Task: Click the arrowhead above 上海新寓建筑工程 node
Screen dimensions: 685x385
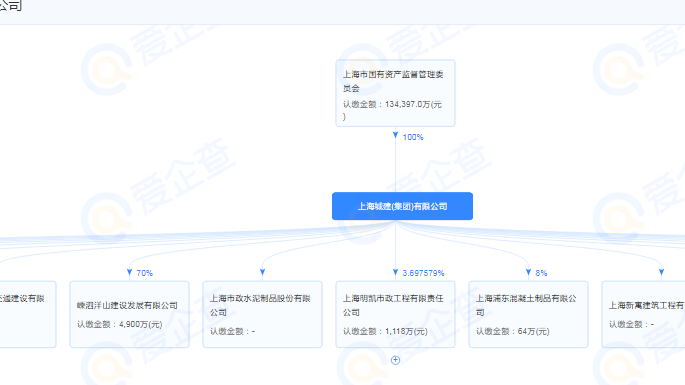Action: click(661, 273)
